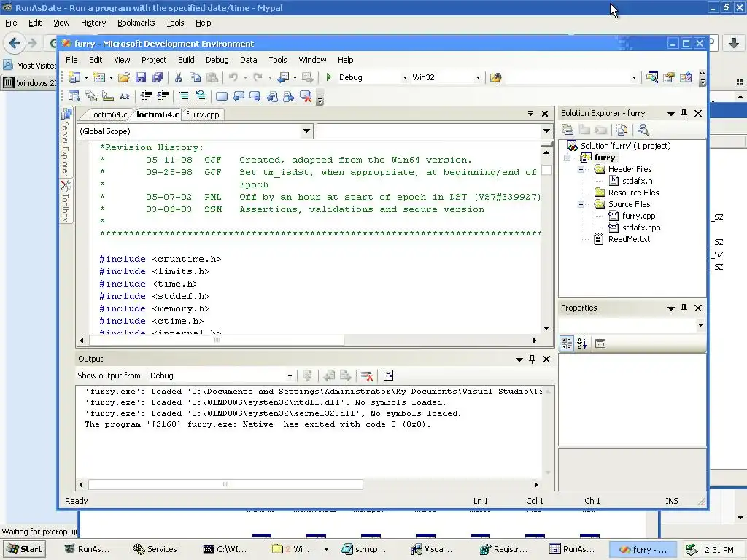Viewport: 747px width, 560px height.
Task: Click the Complete Word icon
Action: pyautogui.click(x=124, y=97)
